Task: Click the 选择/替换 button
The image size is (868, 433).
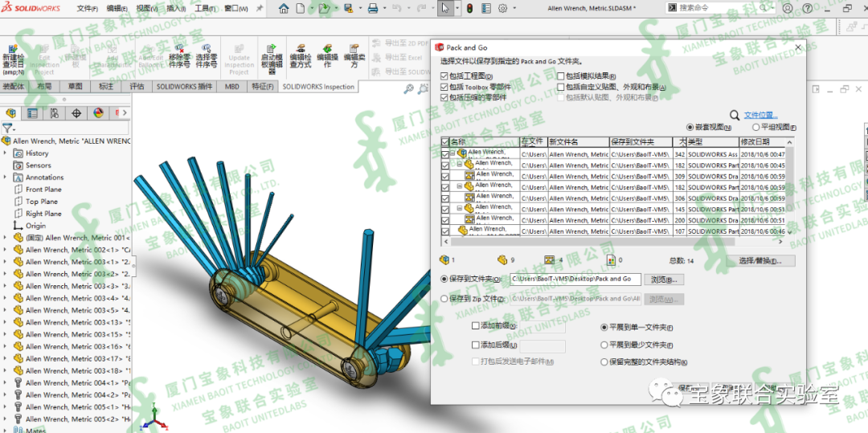Action: click(760, 260)
